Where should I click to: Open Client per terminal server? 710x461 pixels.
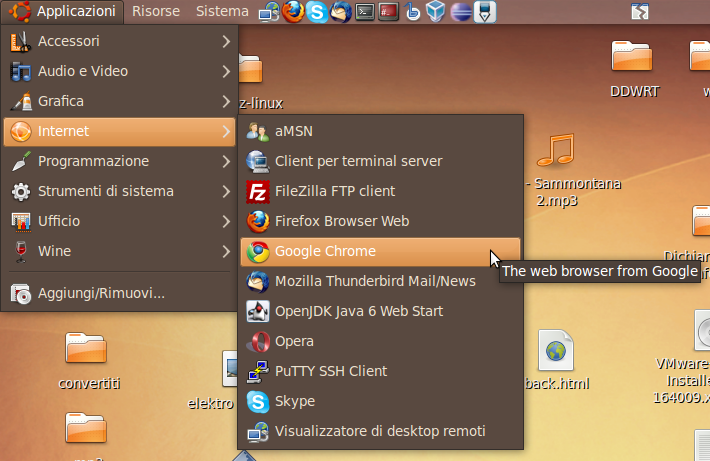[380, 161]
